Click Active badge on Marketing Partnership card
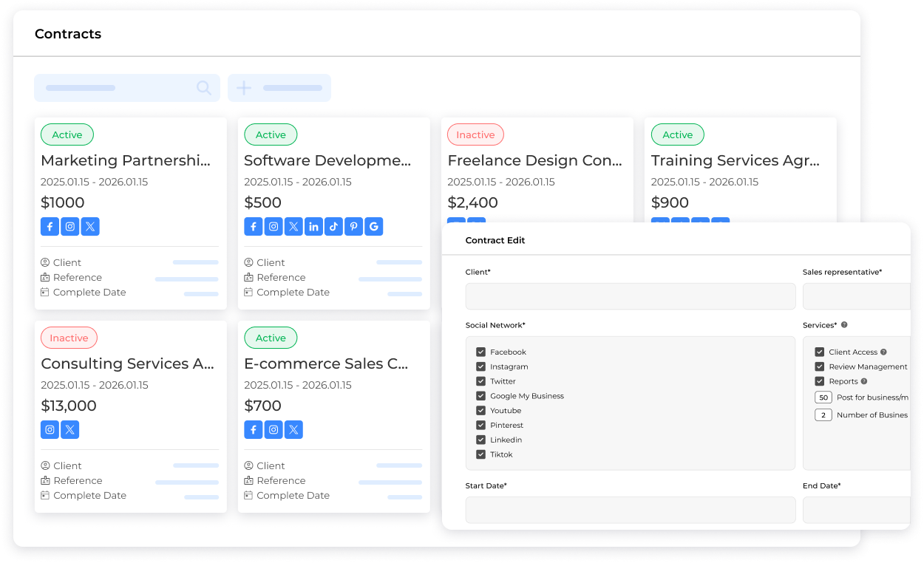This screenshot has height=563, width=924. click(x=67, y=134)
